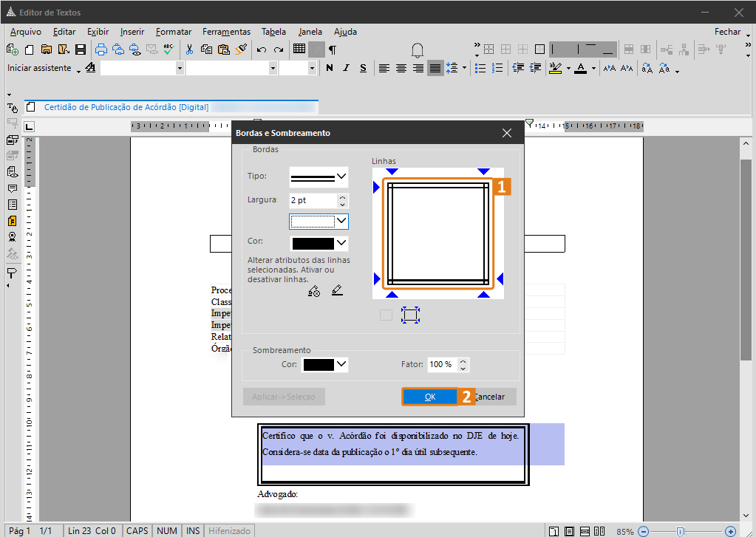This screenshot has height=537, width=756.
Task: Click the Largura width input field
Action: click(x=313, y=200)
